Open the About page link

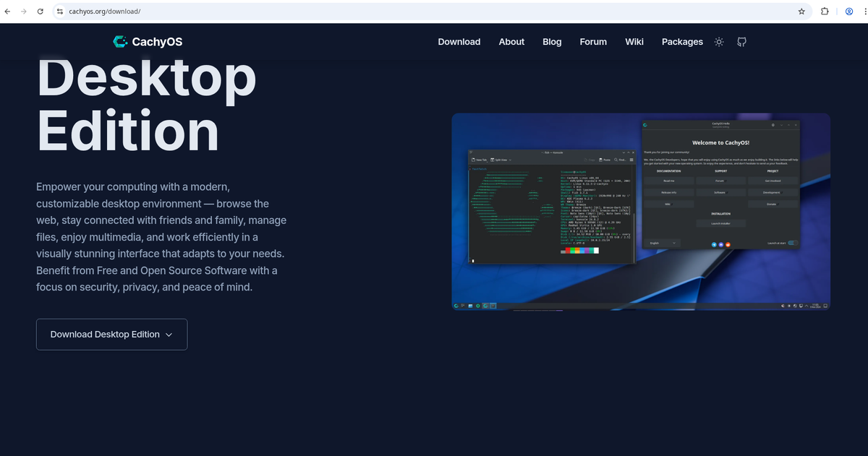(511, 42)
